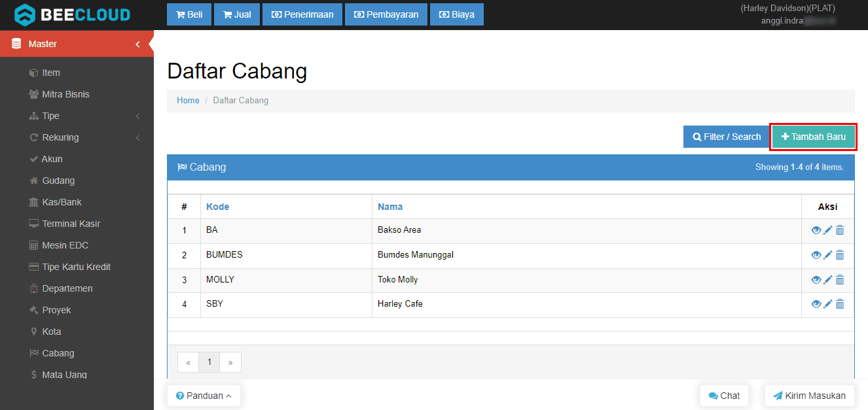Click the Bumdes Manunggal name cell
Image resolution: width=868 pixels, height=410 pixels.
pos(587,255)
